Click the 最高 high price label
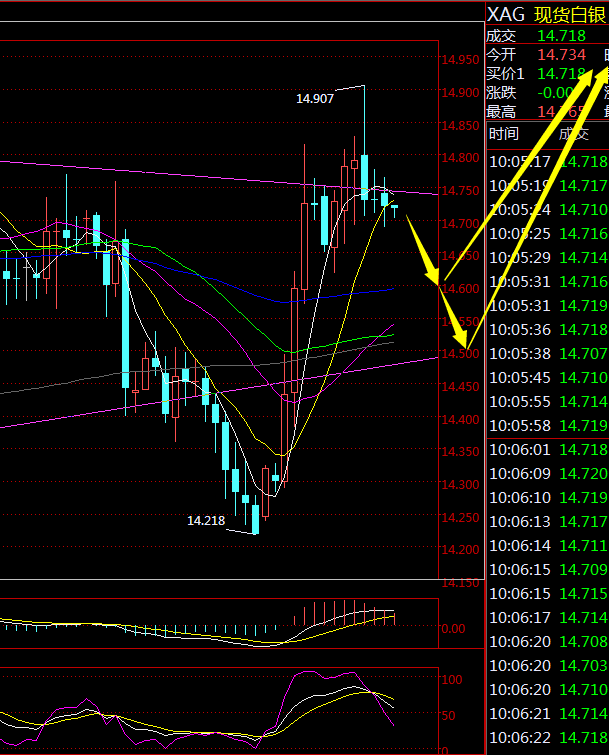 pos(501,112)
